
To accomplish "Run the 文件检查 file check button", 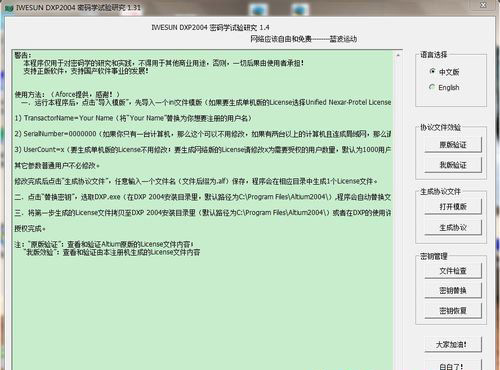I will [453, 270].
